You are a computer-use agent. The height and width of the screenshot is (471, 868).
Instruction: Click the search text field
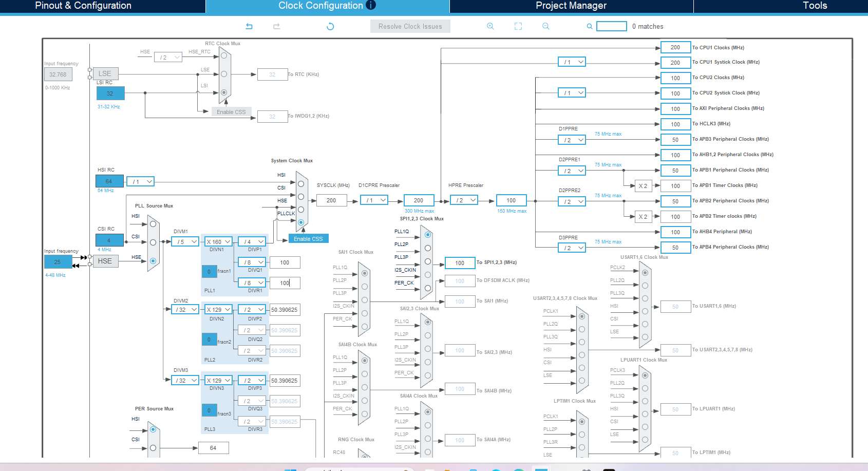[x=612, y=26]
